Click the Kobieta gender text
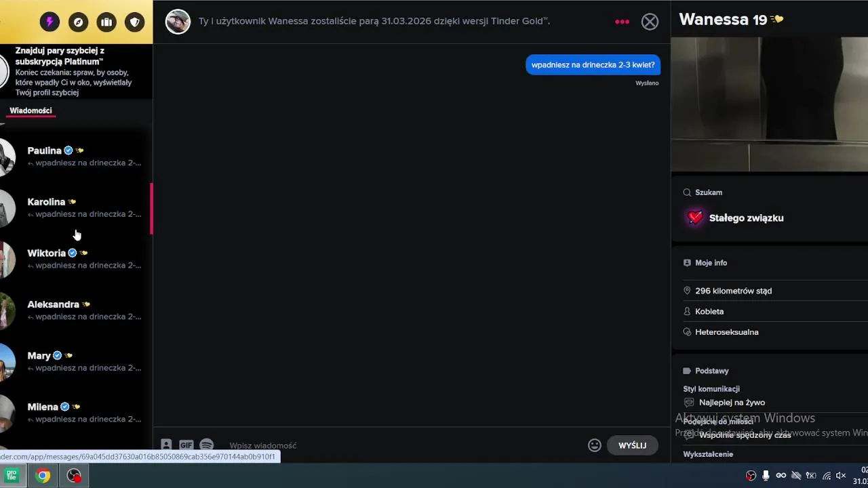The width and height of the screenshot is (868, 488). (x=709, y=311)
